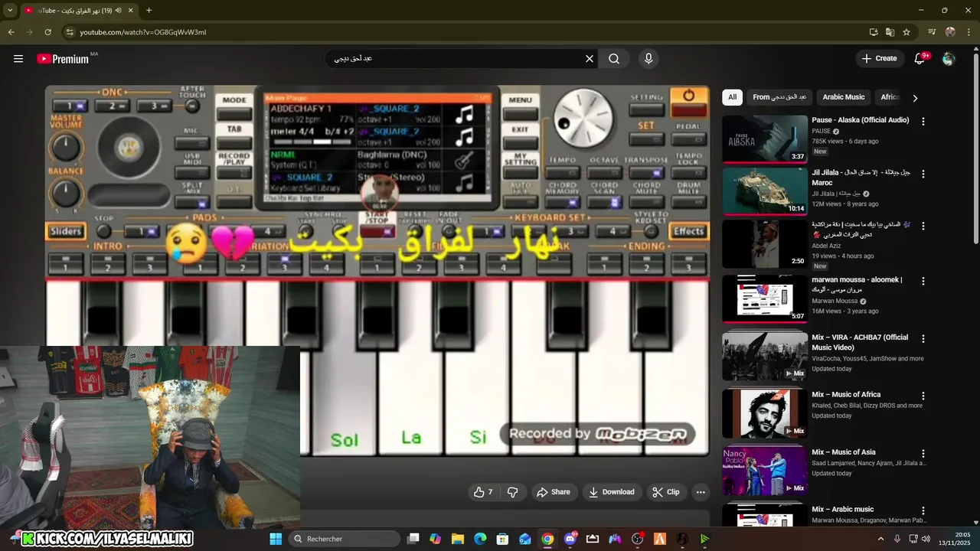Open File Explorer from taskbar
The width and height of the screenshot is (980, 551).
458,539
